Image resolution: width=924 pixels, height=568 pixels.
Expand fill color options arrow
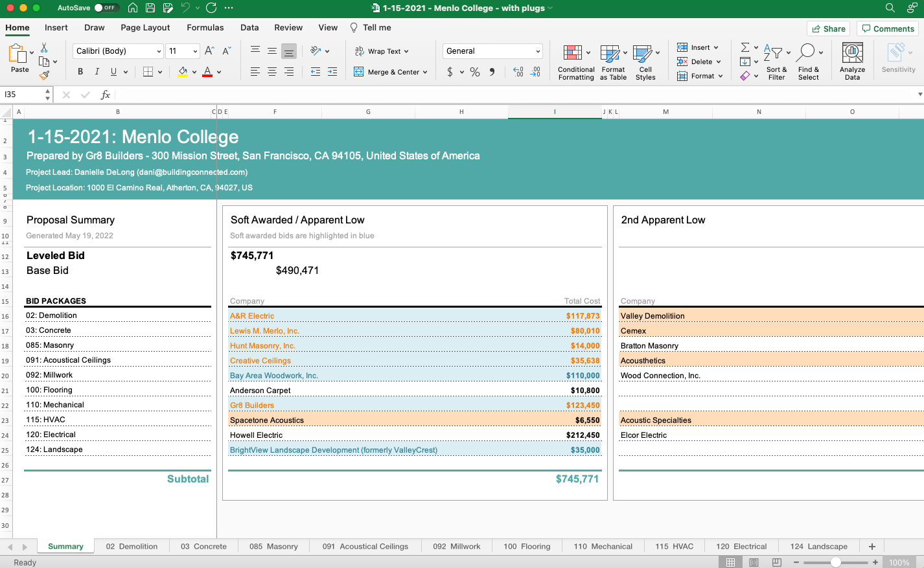pyautogui.click(x=194, y=72)
